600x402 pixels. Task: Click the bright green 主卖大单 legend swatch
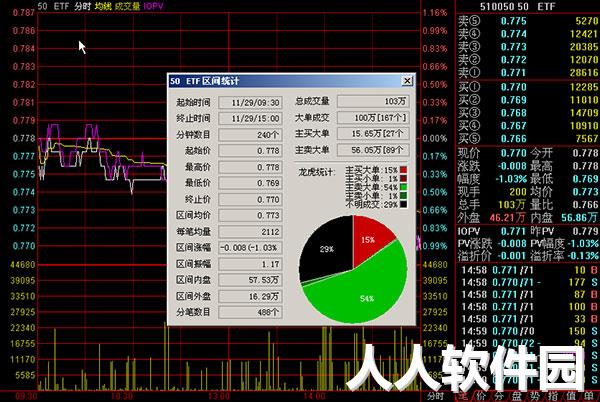[x=403, y=187]
